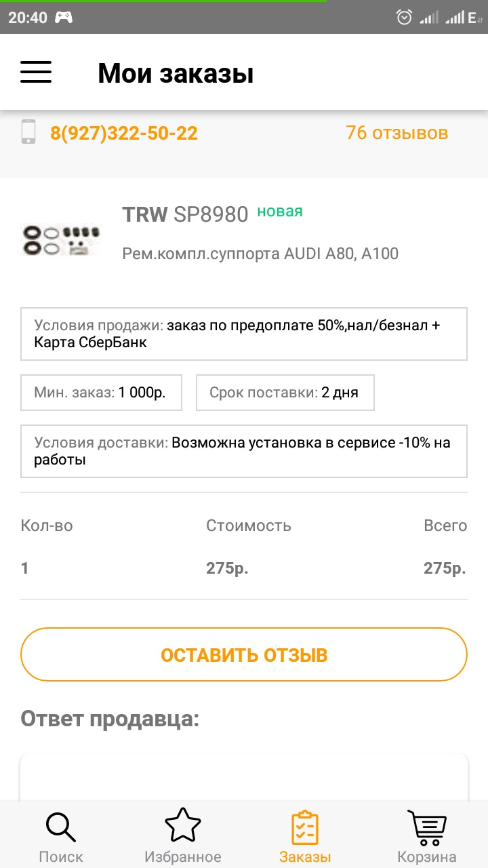Tap the TRW SP8980 part title
Screen dimensions: 488x868
tap(185, 214)
